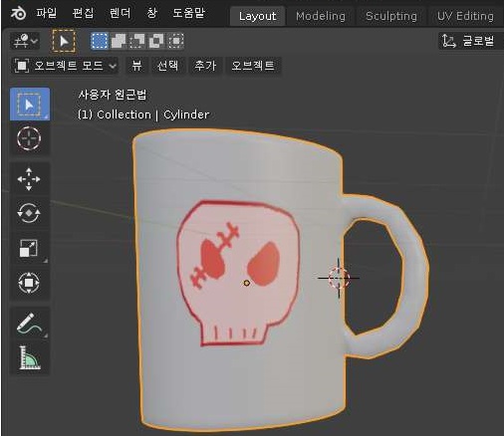This screenshot has width=504, height=436.
Task: Open the 오브젝트 viewport menu
Action: pos(253,66)
